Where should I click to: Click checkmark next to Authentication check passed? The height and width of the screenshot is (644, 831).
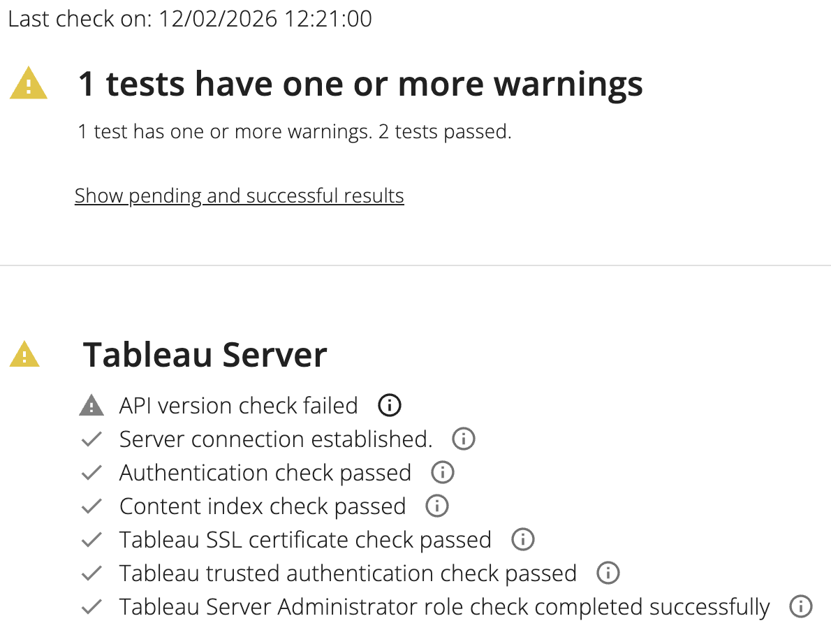pos(91,473)
